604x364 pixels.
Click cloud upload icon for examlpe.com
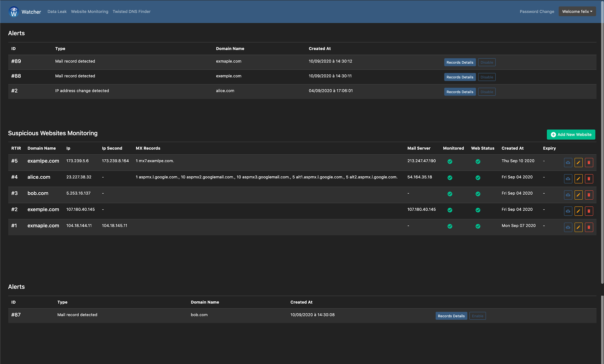[568, 163]
